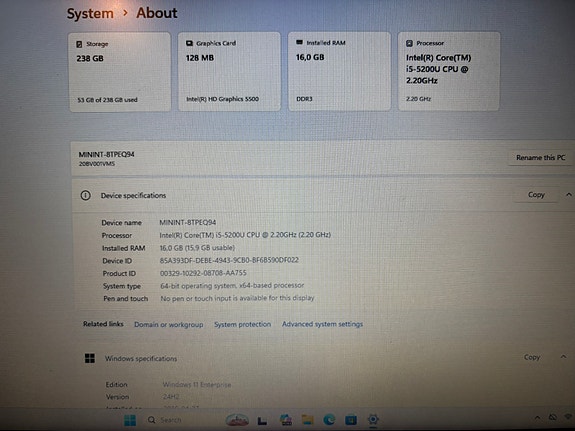This screenshot has width=575, height=431.
Task: Open Microsoft Store from the taskbar
Action: [x=351, y=419]
